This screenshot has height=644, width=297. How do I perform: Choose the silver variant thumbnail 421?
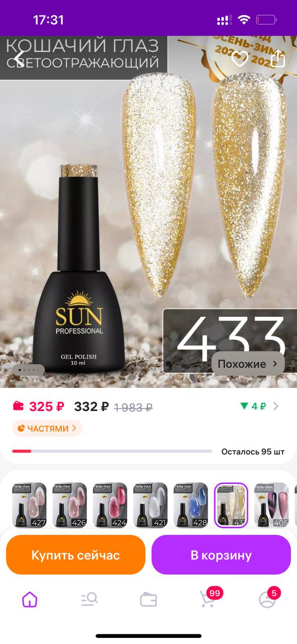coord(150,505)
